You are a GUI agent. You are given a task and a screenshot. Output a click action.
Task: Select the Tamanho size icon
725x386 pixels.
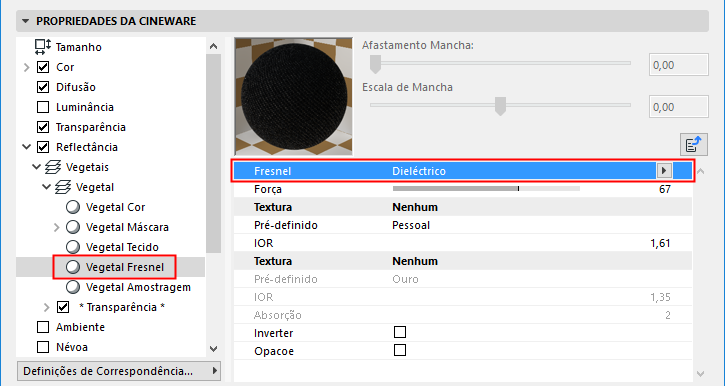click(x=43, y=47)
